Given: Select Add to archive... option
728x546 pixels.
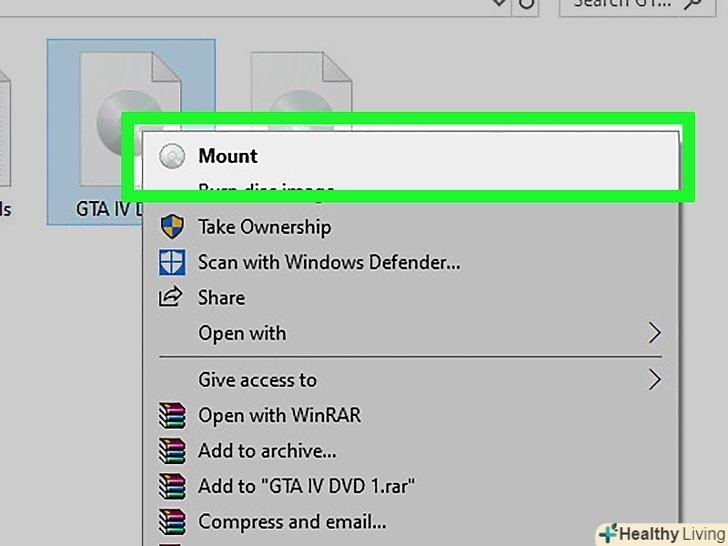Looking at the screenshot, I should 267,451.
